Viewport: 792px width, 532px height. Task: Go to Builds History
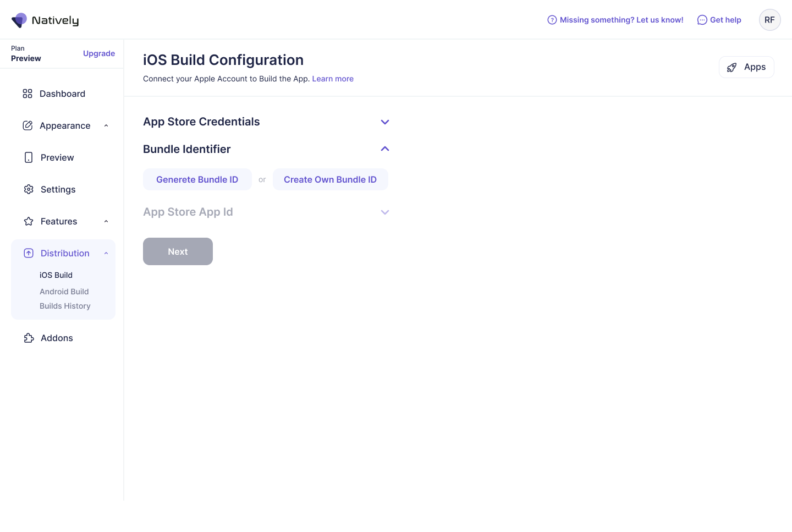65,306
